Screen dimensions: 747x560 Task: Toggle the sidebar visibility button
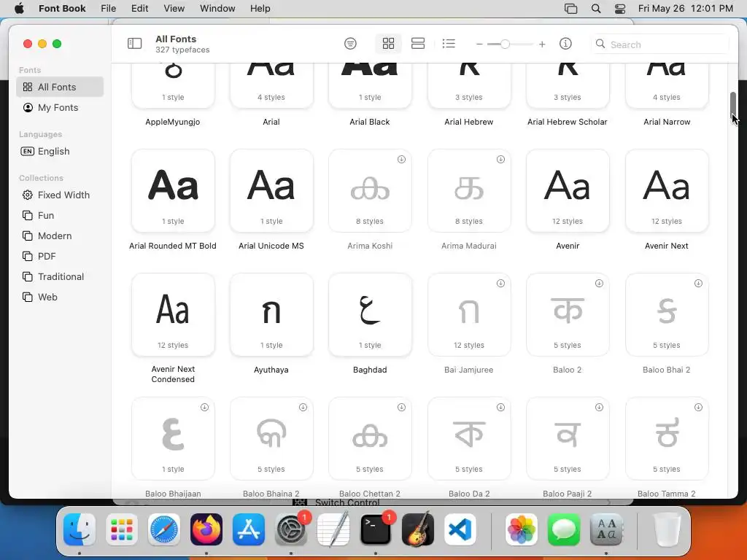(134, 44)
